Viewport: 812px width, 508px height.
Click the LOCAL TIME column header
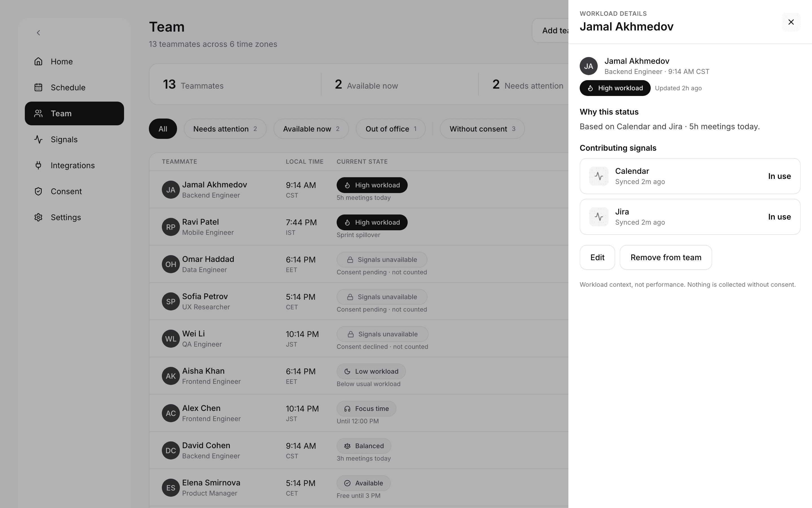(x=305, y=162)
